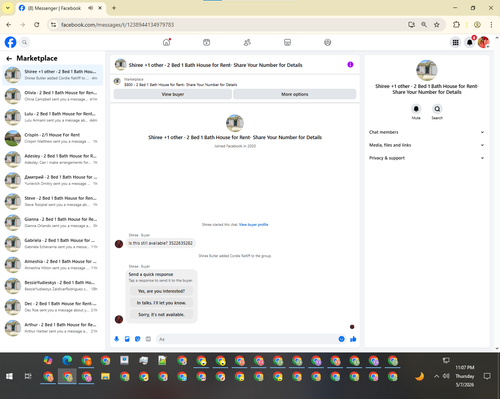Open the Marketplace storefront icon
500x399 pixels.
(x=287, y=42)
